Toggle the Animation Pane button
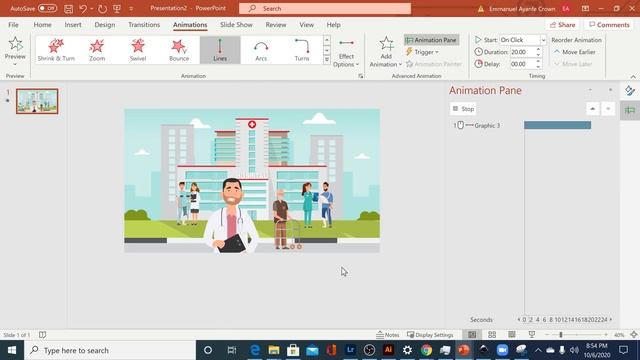Screen dimensions: 640x360 (431, 40)
